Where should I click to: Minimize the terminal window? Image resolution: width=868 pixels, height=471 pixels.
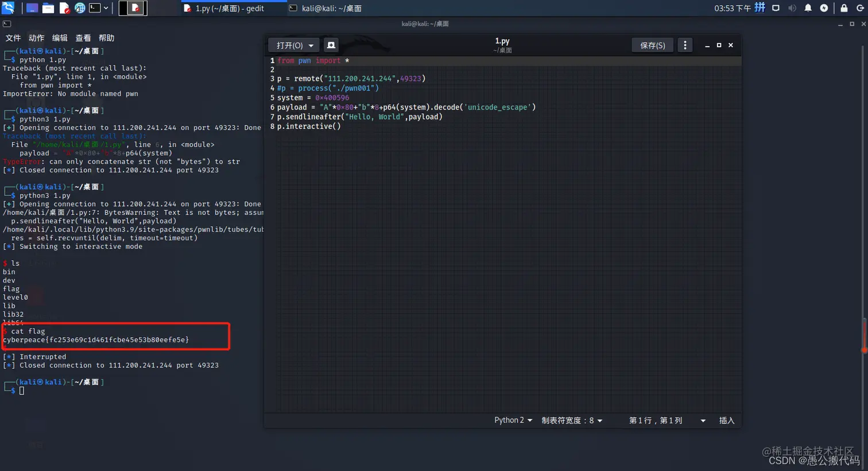click(840, 24)
